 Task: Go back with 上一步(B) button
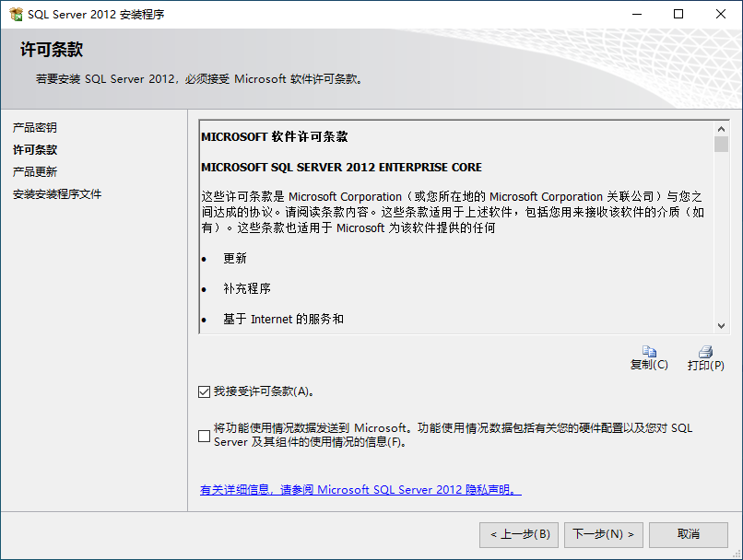coord(519,535)
